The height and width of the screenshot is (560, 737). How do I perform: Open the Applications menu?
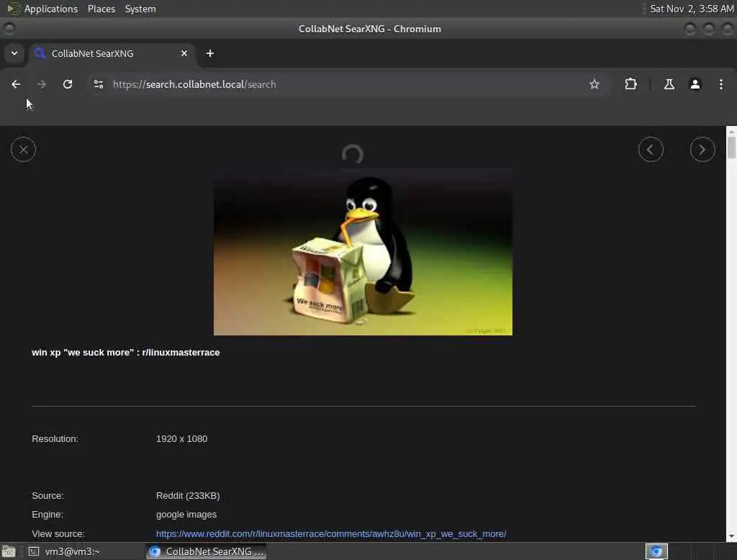coord(51,9)
